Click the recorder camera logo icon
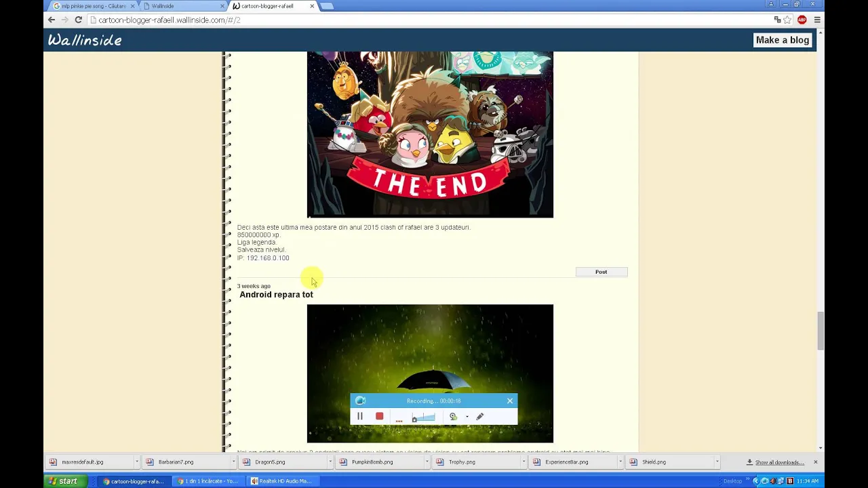Viewport: 868px width, 488px height. coord(360,401)
